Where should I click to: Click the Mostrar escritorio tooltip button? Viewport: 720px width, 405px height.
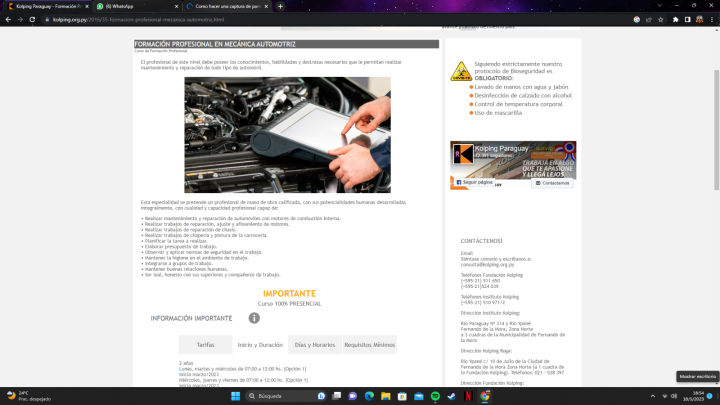click(698, 376)
